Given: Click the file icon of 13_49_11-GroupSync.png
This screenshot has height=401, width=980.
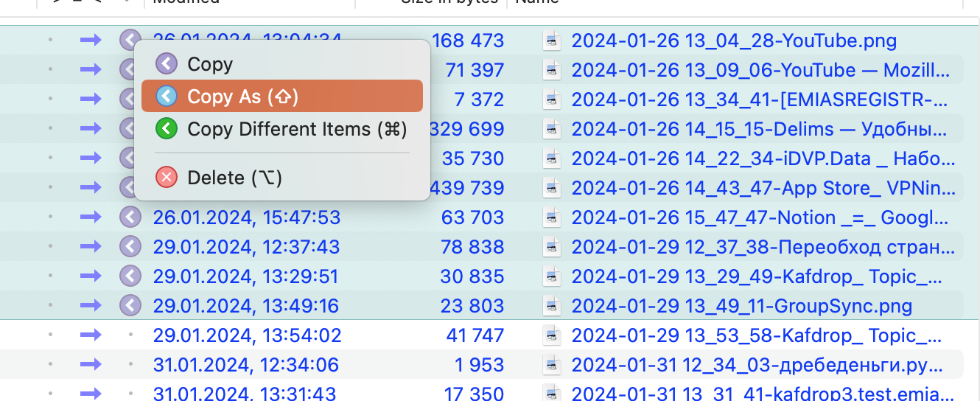Looking at the screenshot, I should coord(552,306).
